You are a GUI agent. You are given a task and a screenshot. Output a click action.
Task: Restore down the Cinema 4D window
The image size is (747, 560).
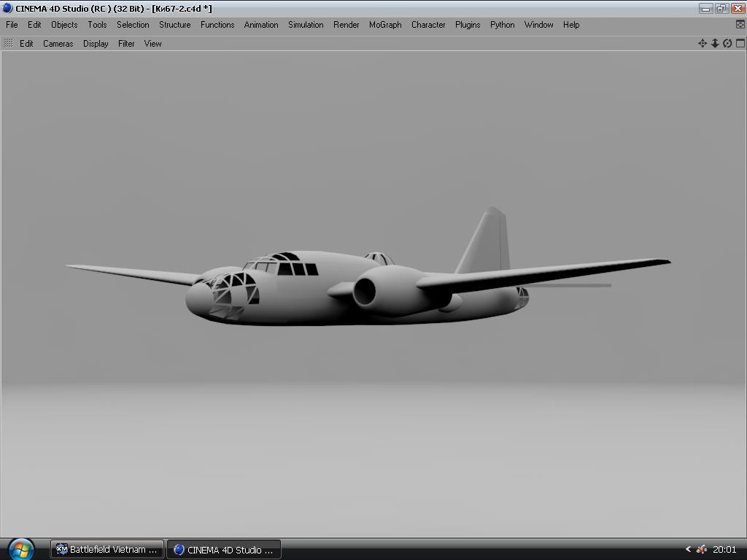point(721,8)
